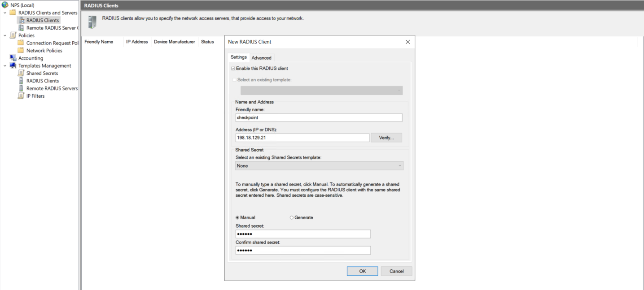
Task: Click the NPS (Local) globe icon
Action: [x=5, y=5]
